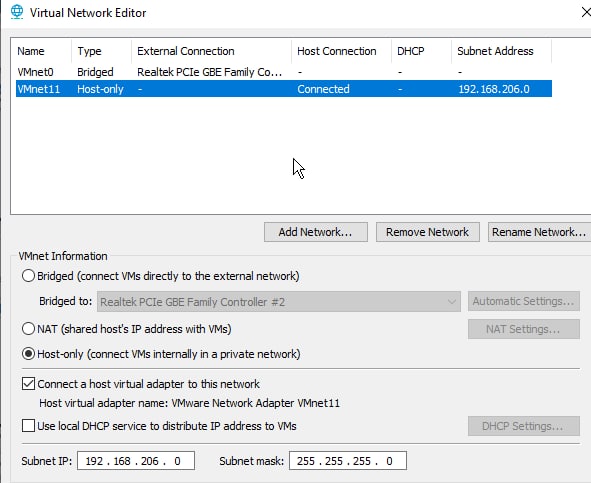Click the Remove Network button
Screen dimensions: 591x483
click(427, 232)
